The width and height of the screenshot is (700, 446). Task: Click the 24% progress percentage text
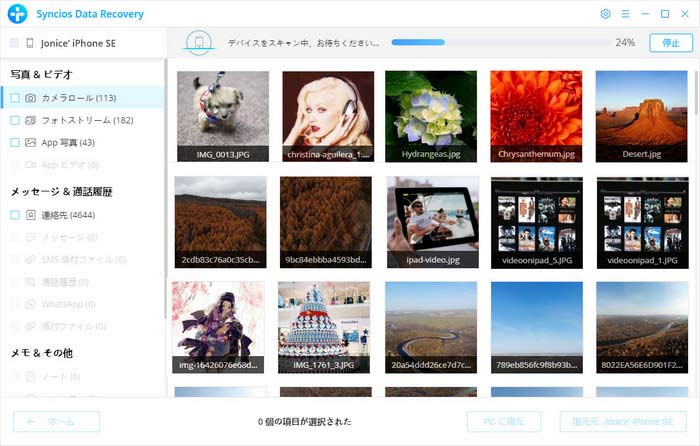pyautogui.click(x=625, y=42)
